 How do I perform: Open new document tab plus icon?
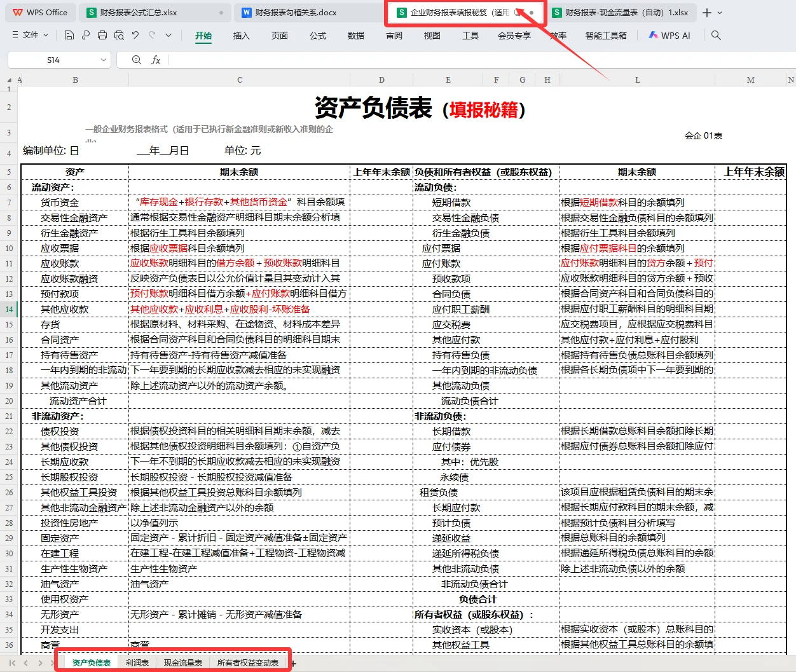click(x=707, y=13)
